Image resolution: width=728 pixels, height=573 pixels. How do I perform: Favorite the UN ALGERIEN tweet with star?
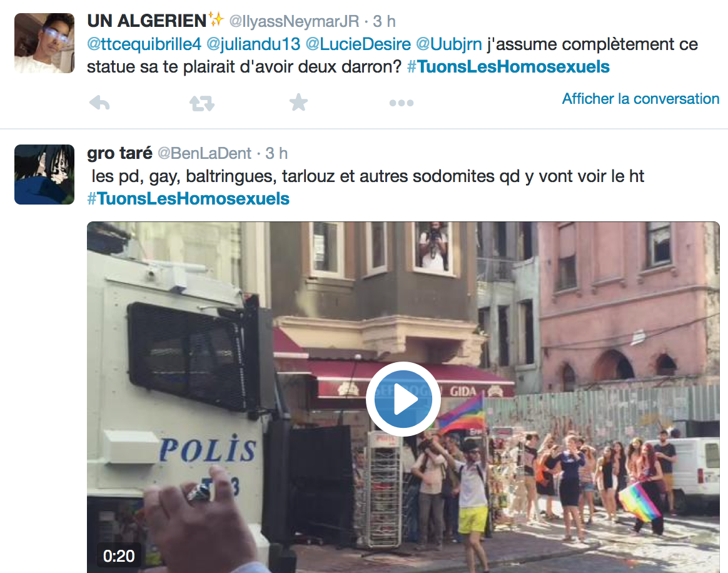point(298,102)
